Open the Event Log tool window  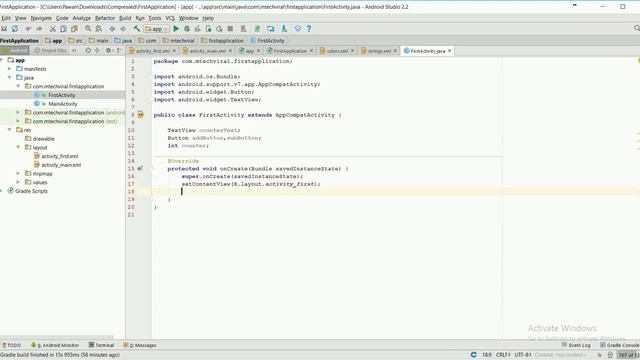576,345
